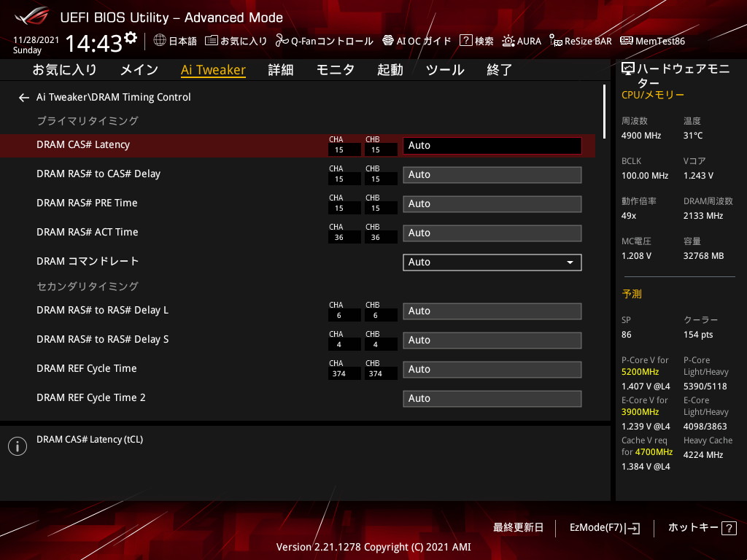This screenshot has width=747, height=560.
Task: Click the hardware monitor icon
Action: coord(628,69)
